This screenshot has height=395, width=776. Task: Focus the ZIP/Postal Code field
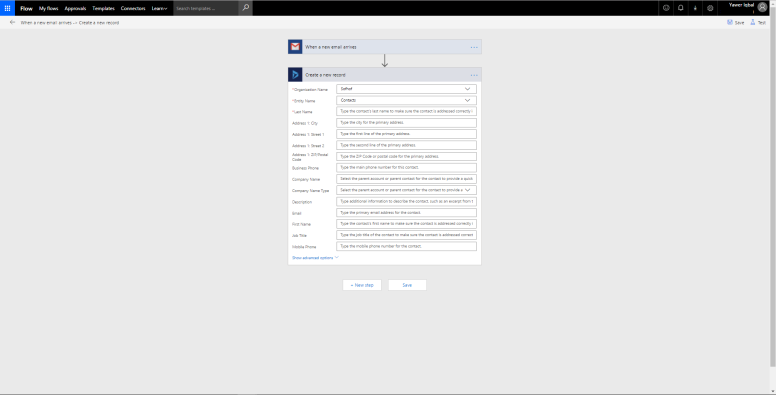(x=406, y=156)
